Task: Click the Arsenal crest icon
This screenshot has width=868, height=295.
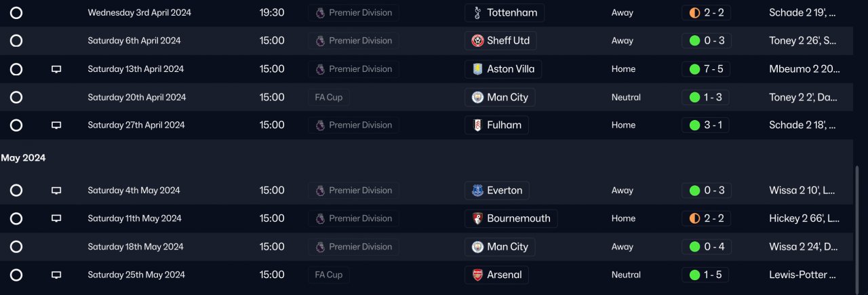Action: click(478, 275)
